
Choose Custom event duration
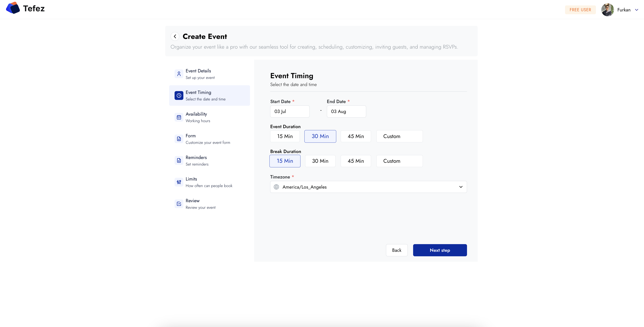[399, 136]
